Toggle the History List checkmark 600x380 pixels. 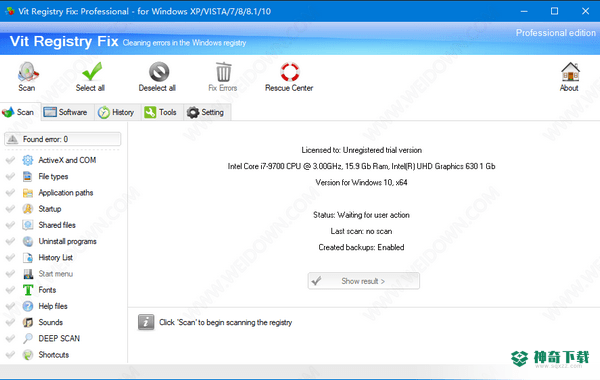pos(10,258)
